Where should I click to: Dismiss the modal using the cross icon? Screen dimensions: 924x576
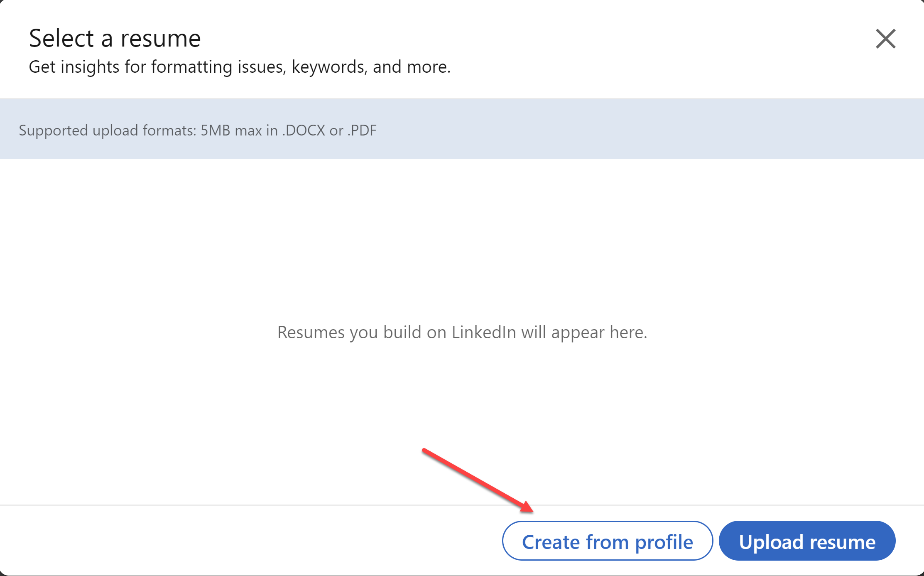[885, 39]
